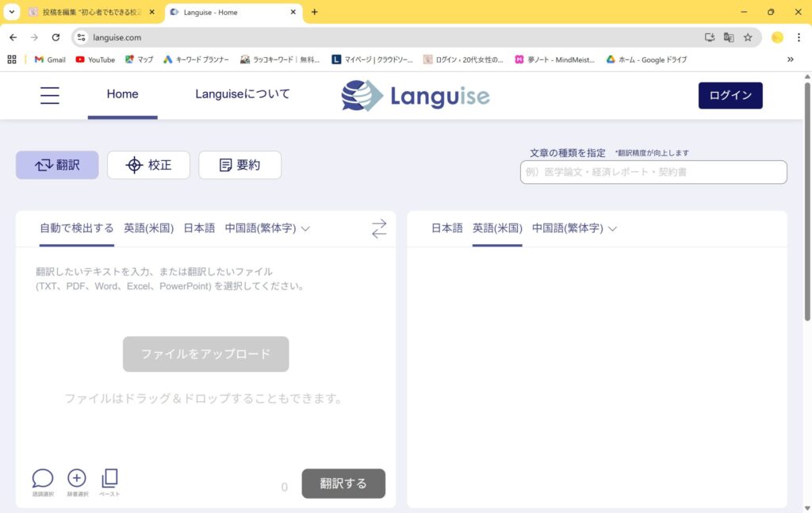This screenshot has height=513, width=812.
Task: Close the Languise - Home tab
Action: (293, 12)
